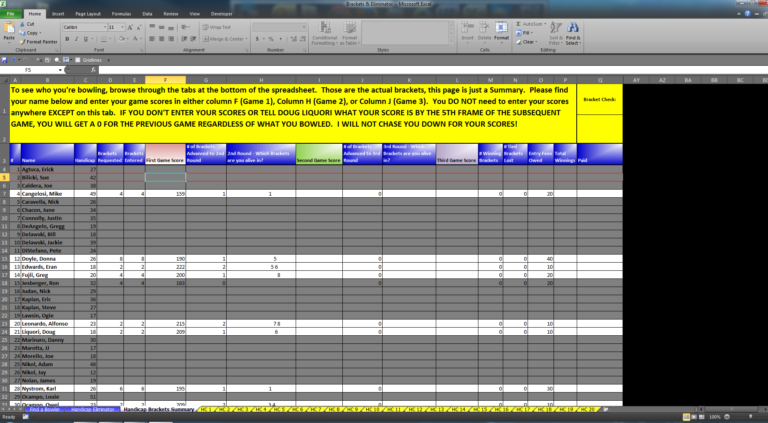Viewport: 768px width, 423px height.
Task: Align text left
Action: point(152,39)
